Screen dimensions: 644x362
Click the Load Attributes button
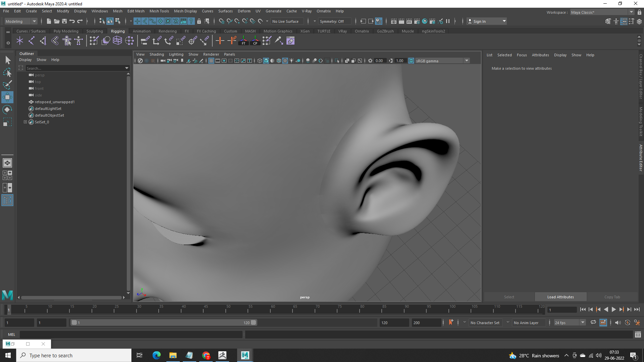560,297
